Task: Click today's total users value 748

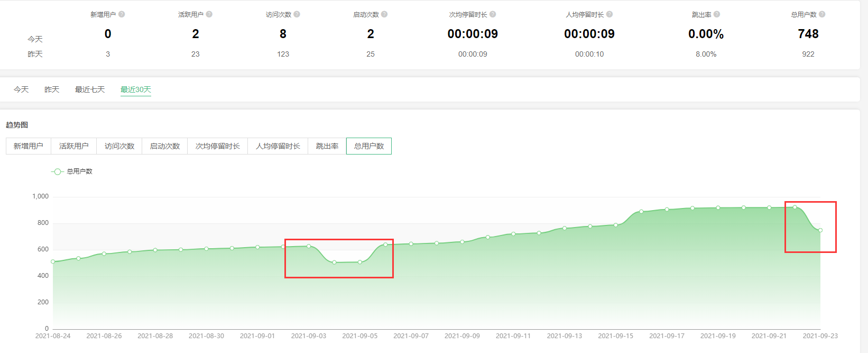Action: pos(808,34)
